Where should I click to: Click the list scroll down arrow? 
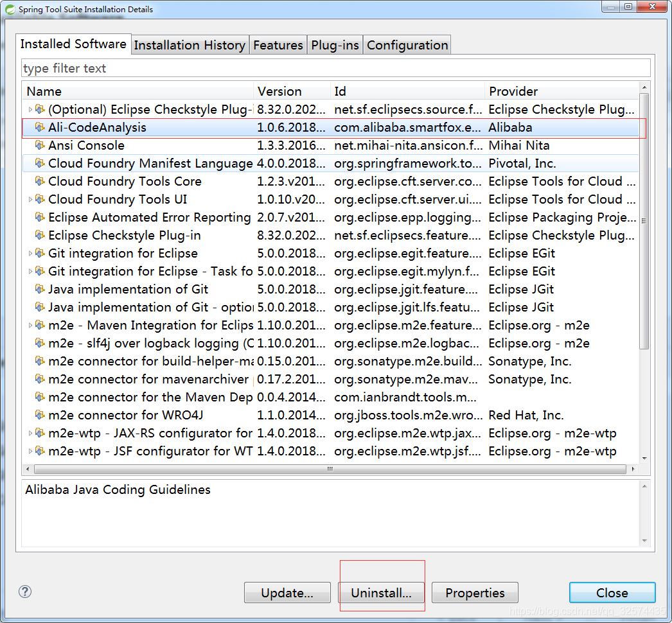coord(644,459)
